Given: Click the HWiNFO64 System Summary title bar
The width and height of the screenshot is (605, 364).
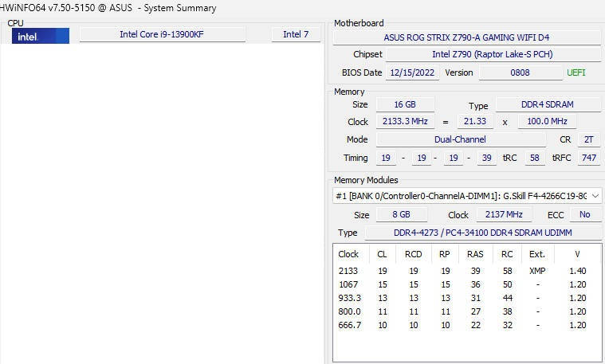Looking at the screenshot, I should coord(303,8).
